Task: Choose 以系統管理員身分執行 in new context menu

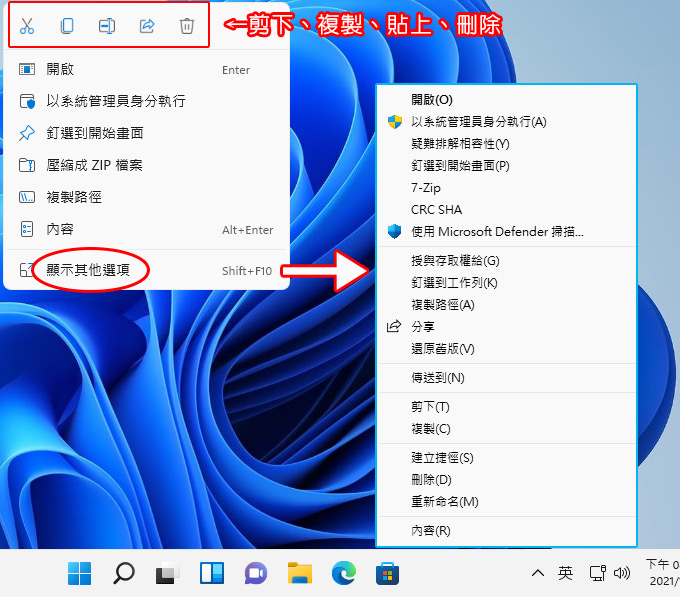Action: pyautogui.click(x=147, y=101)
